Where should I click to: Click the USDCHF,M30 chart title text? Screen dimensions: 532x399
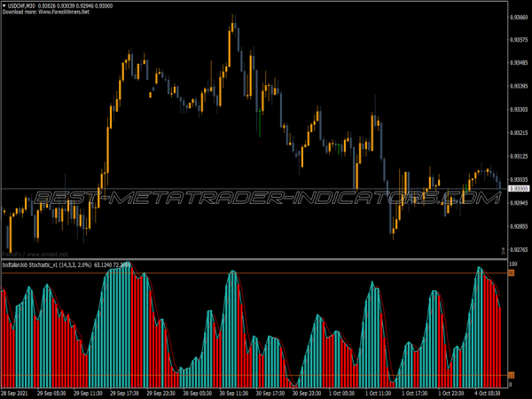(21, 6)
